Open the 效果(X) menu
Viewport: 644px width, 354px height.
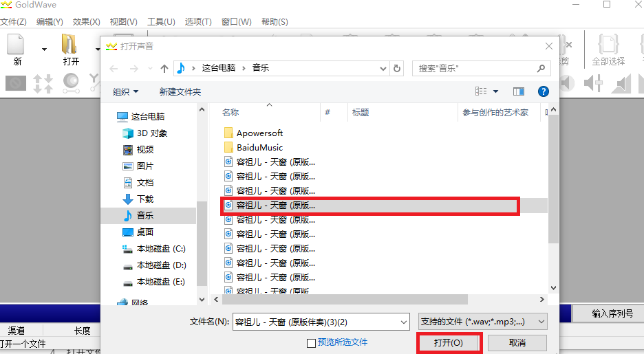pyautogui.click(x=86, y=22)
